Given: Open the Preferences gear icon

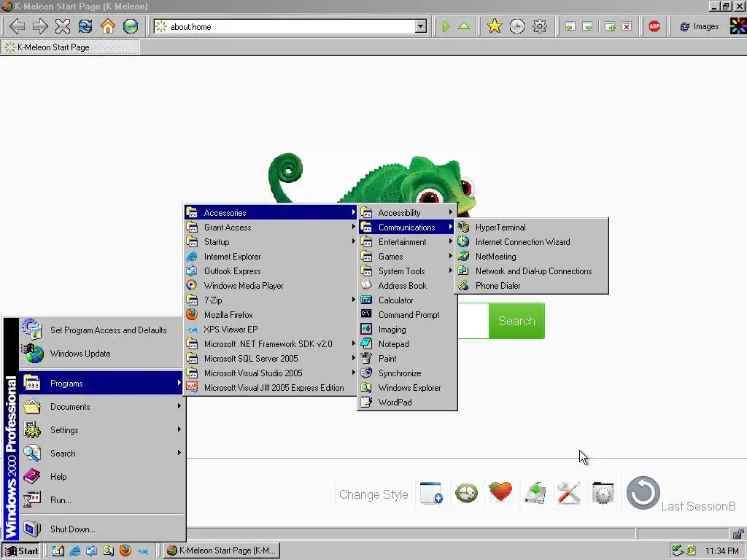Looking at the screenshot, I should pyautogui.click(x=540, y=26).
